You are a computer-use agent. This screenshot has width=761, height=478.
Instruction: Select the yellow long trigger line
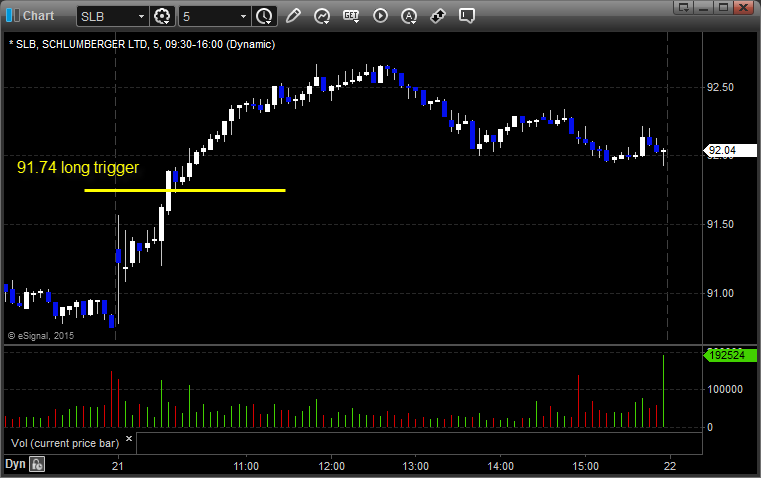(x=185, y=190)
